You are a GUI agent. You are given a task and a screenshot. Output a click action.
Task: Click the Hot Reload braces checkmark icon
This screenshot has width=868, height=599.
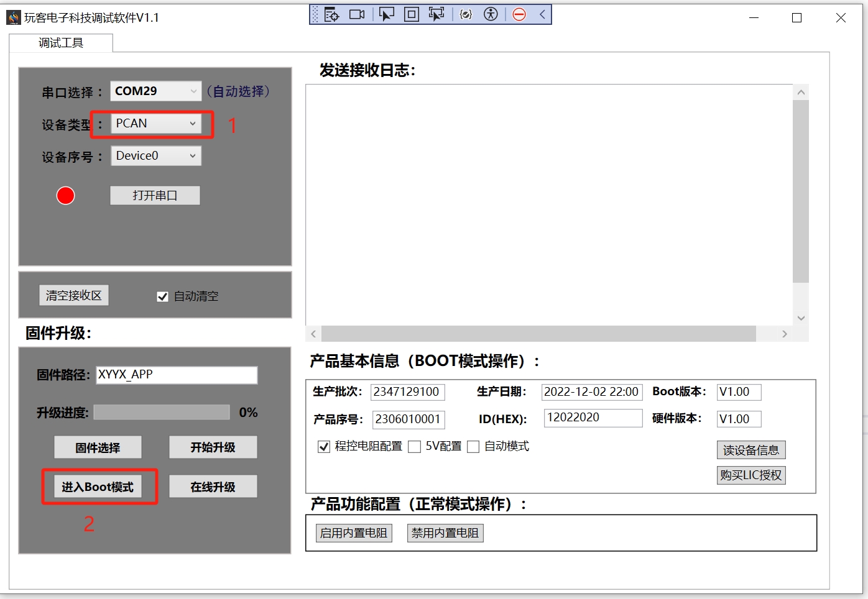pyautogui.click(x=466, y=14)
